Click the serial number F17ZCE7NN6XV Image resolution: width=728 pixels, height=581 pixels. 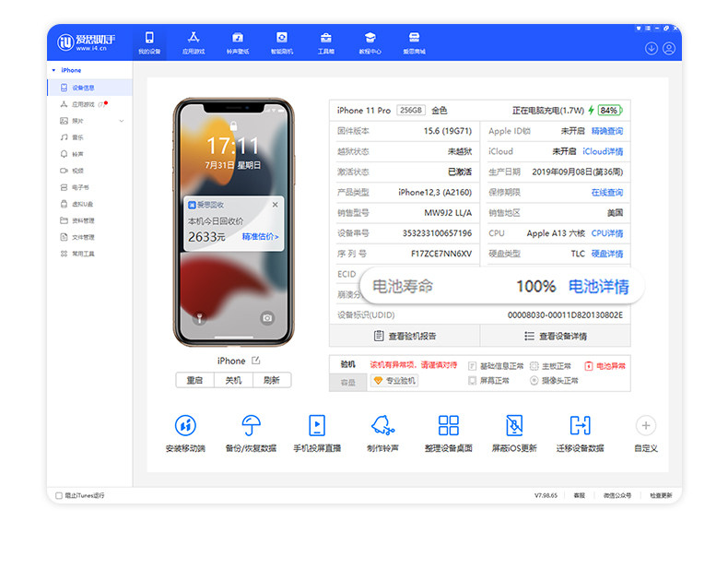(x=441, y=254)
